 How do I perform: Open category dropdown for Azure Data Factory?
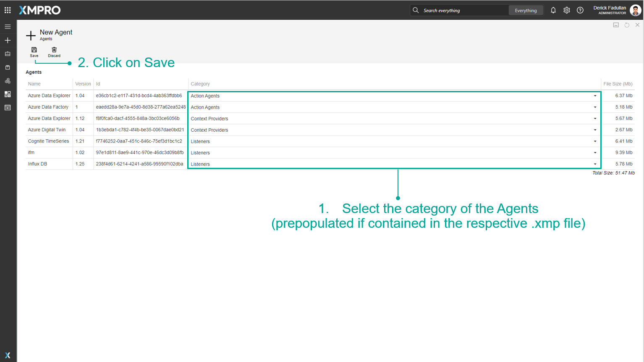595,107
